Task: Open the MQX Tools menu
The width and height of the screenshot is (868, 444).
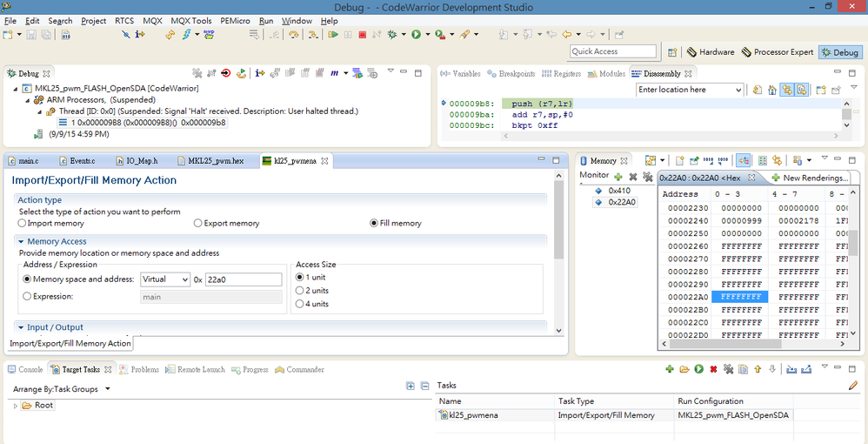Action: click(191, 21)
